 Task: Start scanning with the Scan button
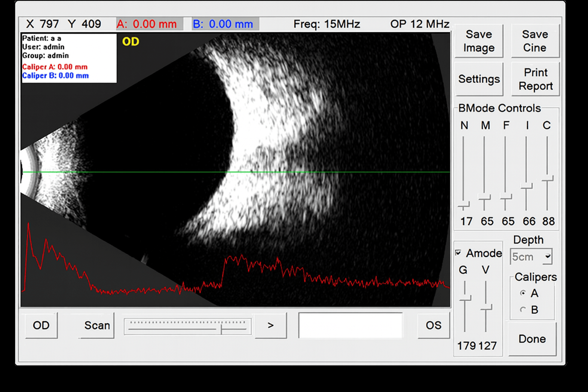point(97,325)
